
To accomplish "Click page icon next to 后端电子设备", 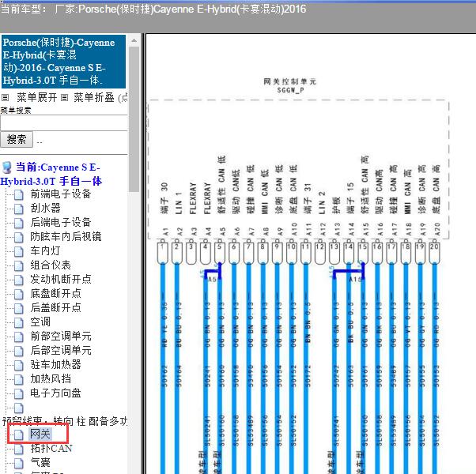I will click(18, 223).
